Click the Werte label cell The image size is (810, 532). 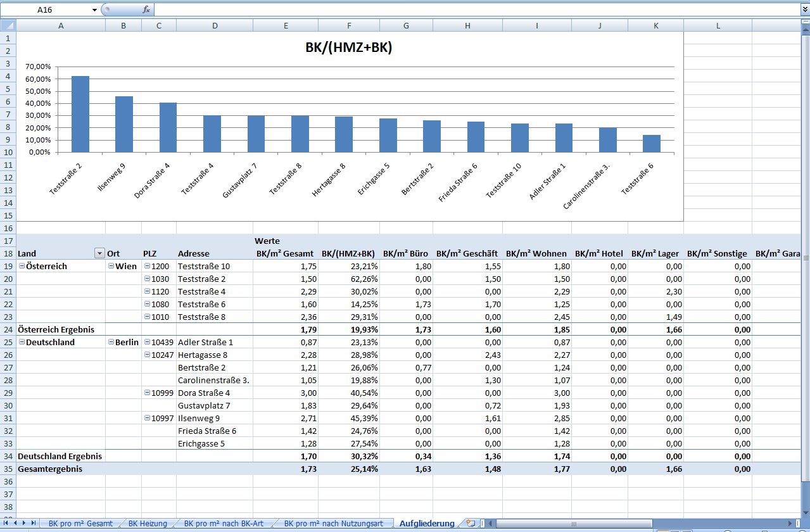tap(286, 241)
